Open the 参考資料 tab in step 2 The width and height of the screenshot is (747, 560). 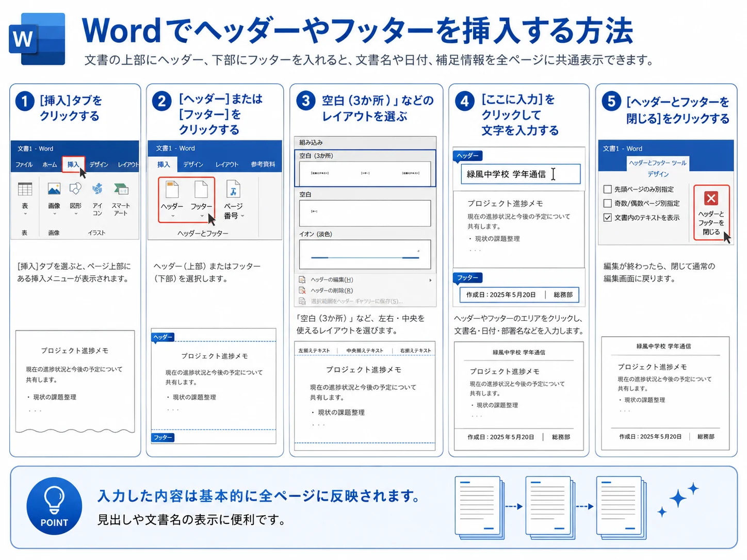tap(263, 164)
